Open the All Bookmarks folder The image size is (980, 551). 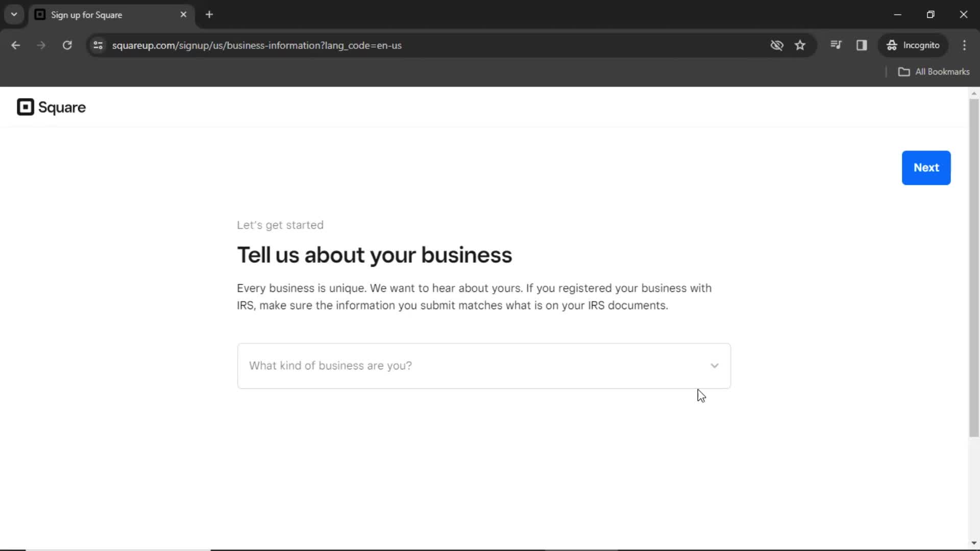pyautogui.click(x=934, y=72)
